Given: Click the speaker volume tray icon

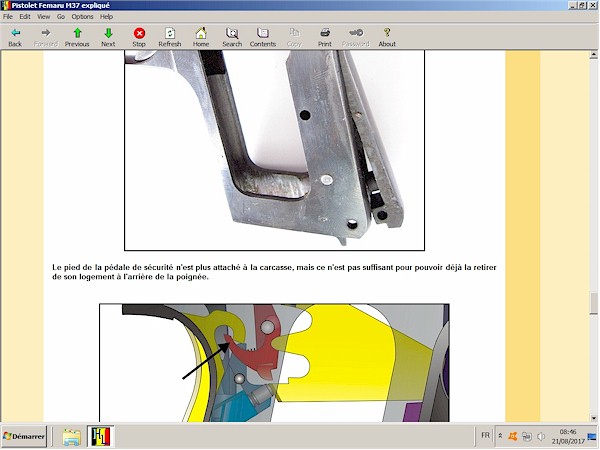Looking at the screenshot, I should (541, 436).
